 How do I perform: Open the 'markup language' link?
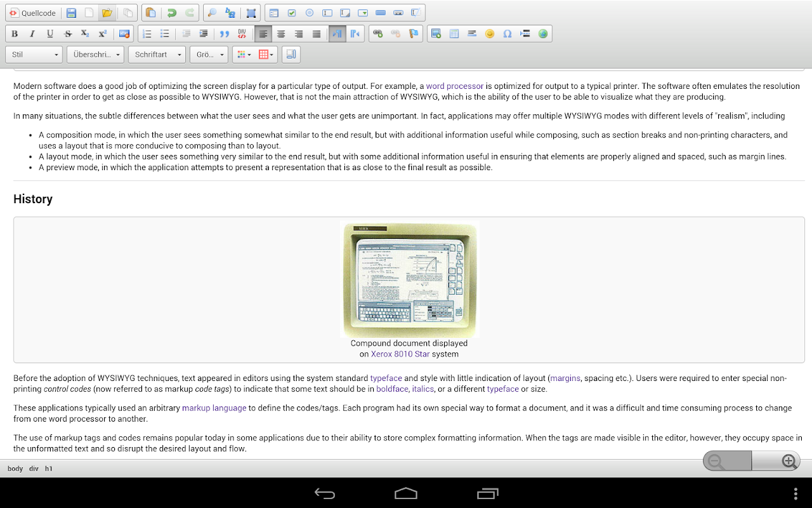coord(214,408)
